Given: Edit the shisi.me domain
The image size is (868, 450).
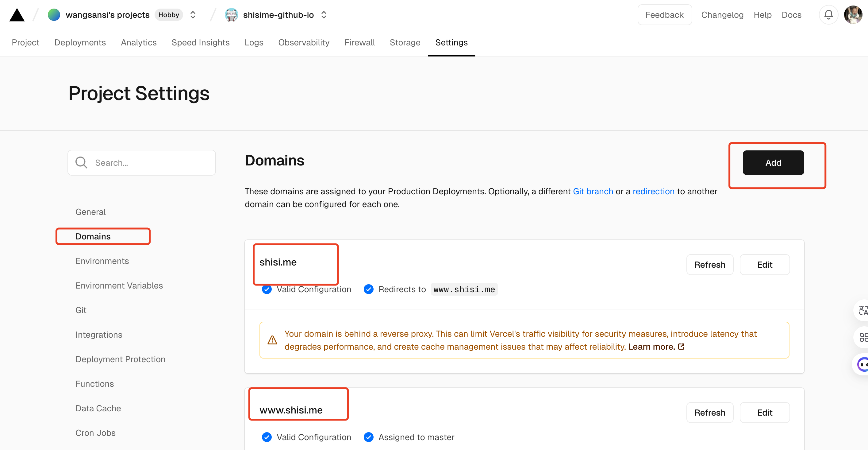Looking at the screenshot, I should 765,265.
